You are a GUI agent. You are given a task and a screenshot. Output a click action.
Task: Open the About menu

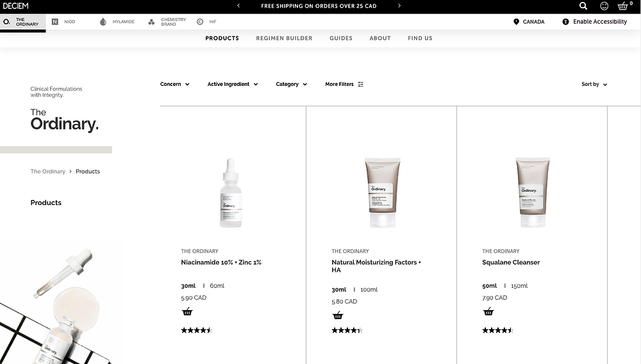pyautogui.click(x=380, y=38)
